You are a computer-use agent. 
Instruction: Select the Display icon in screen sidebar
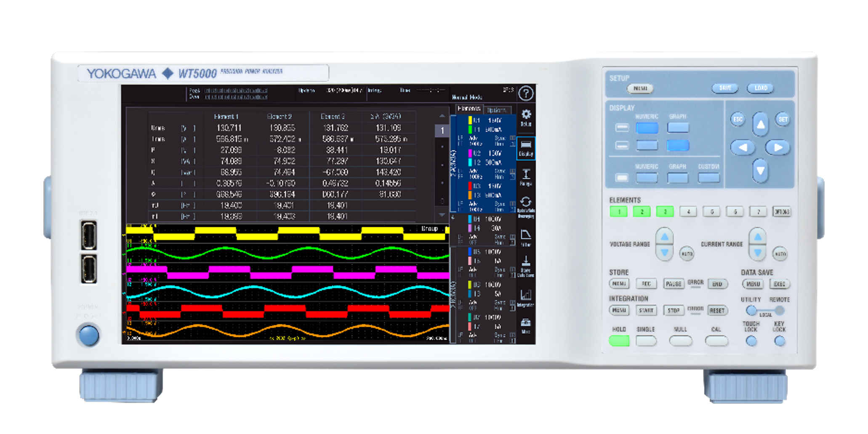pyautogui.click(x=526, y=148)
